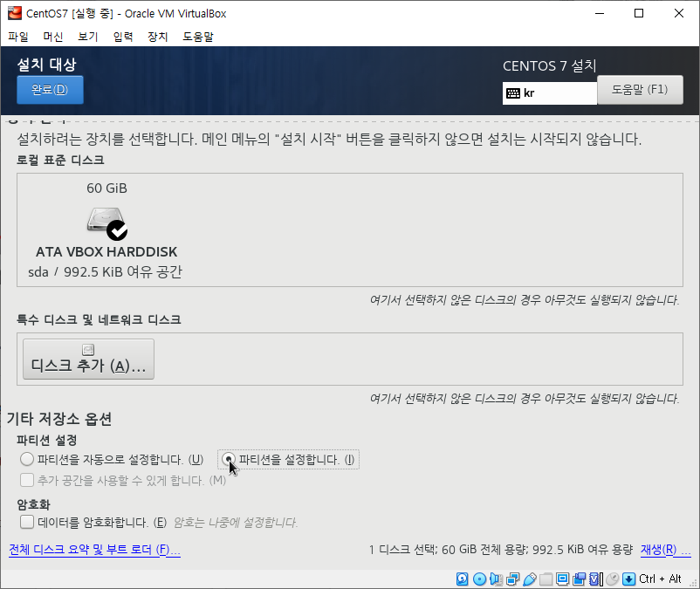Click the keyboard layout icon beside kr
Image resolution: width=700 pixels, height=589 pixels.
pyautogui.click(x=513, y=93)
